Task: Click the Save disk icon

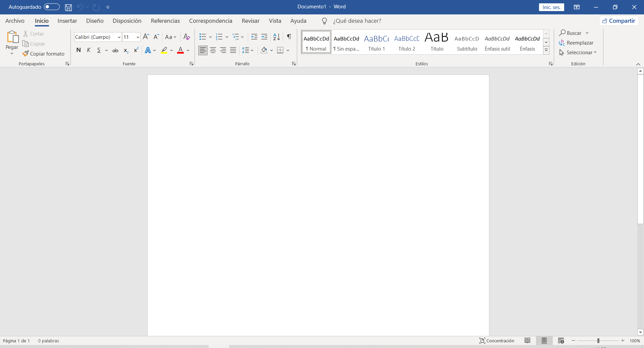Action: (68, 7)
